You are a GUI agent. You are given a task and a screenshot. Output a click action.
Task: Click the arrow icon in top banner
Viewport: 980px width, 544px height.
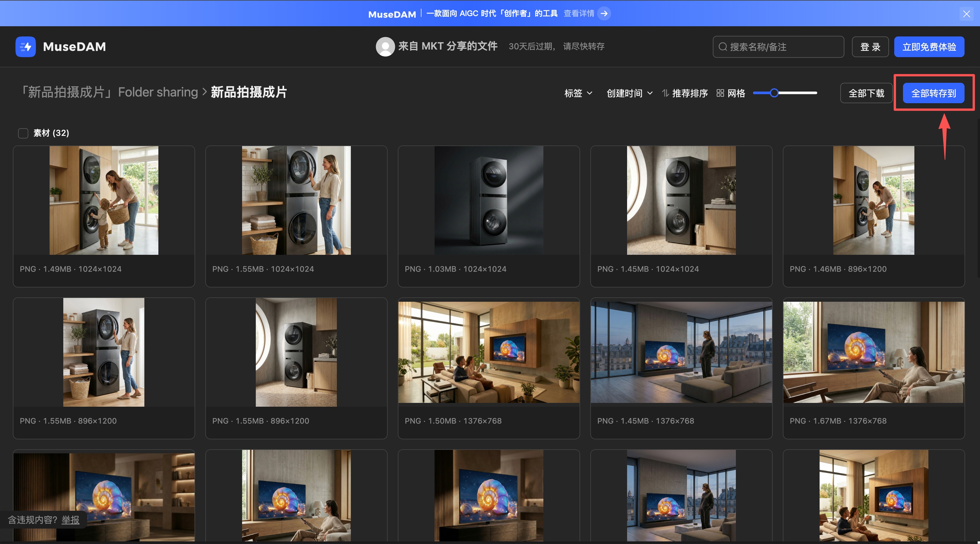604,14
